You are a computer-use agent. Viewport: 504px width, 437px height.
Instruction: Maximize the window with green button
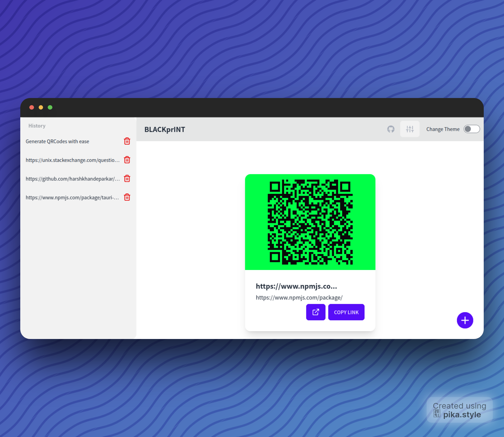point(50,107)
